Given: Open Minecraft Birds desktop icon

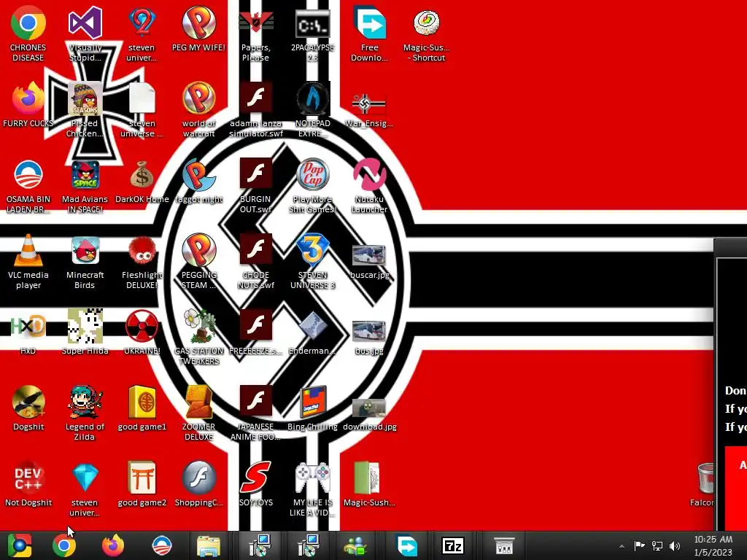Looking at the screenshot, I should coord(85,261).
